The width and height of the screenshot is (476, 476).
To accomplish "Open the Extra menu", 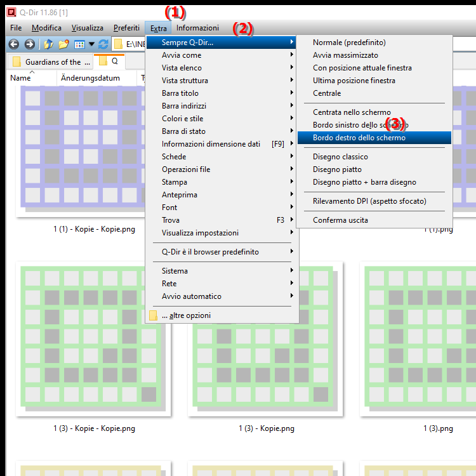I will 159,28.
